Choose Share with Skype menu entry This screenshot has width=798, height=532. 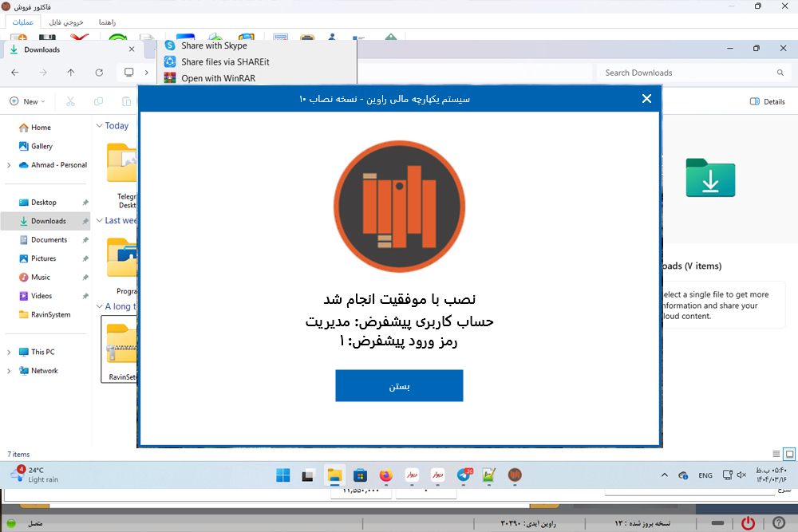tap(213, 45)
